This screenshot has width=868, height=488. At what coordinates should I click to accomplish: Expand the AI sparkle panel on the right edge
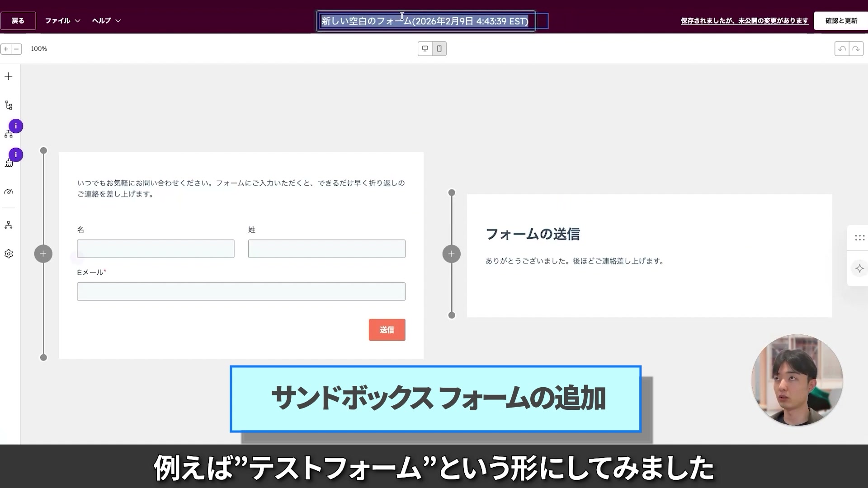pos(860,268)
